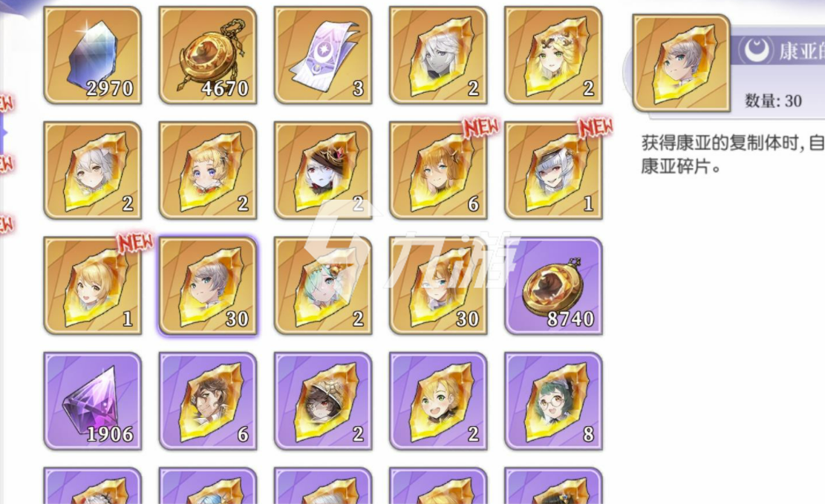The image size is (825, 504).
Task: Click the orange-haired shard with count 30
Action: point(438,286)
